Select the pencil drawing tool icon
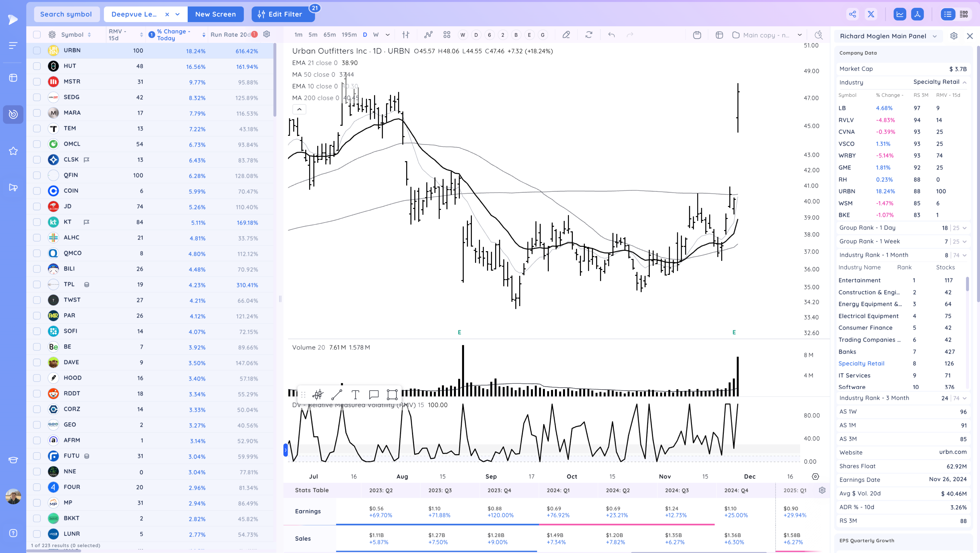The height and width of the screenshot is (553, 980). pyautogui.click(x=566, y=35)
